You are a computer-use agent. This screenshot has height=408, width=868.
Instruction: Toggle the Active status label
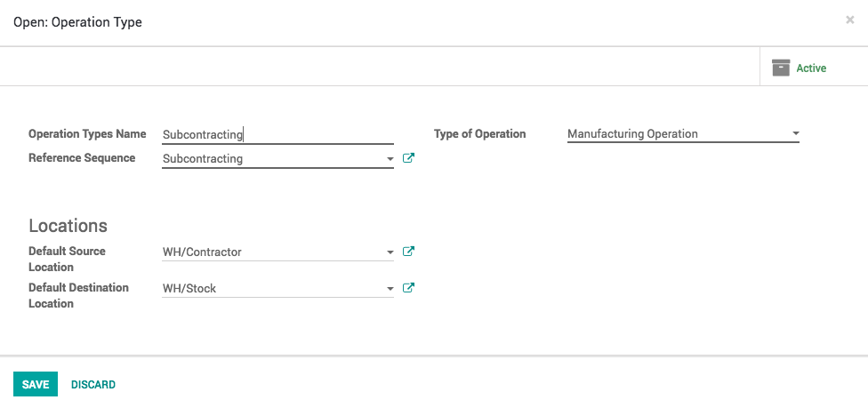pos(811,68)
